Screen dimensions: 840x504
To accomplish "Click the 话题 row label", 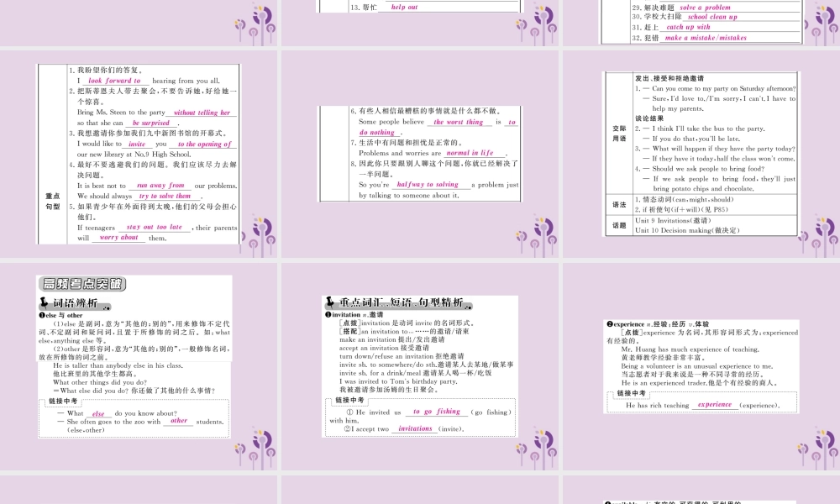I will [x=619, y=225].
